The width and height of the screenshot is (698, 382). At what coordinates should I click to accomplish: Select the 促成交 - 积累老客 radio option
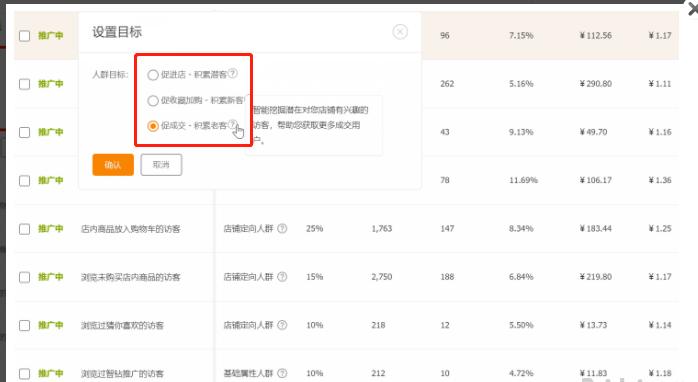point(153,126)
